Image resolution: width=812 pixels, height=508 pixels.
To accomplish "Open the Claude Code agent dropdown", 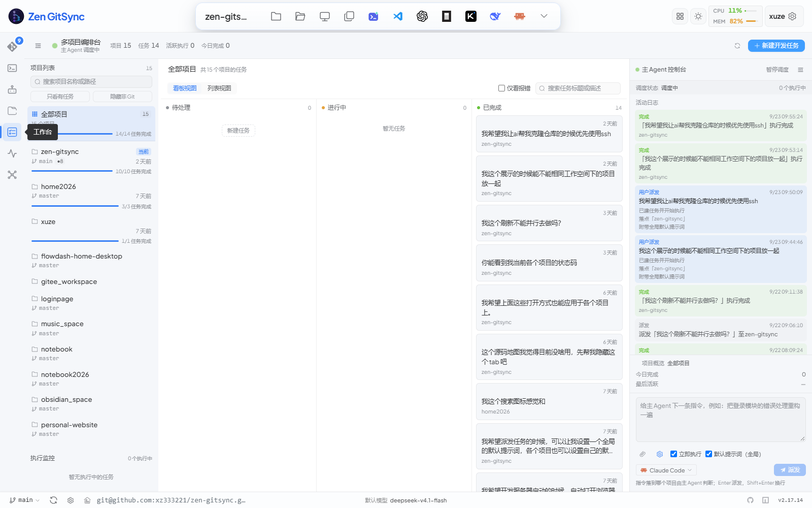I will tap(666, 470).
